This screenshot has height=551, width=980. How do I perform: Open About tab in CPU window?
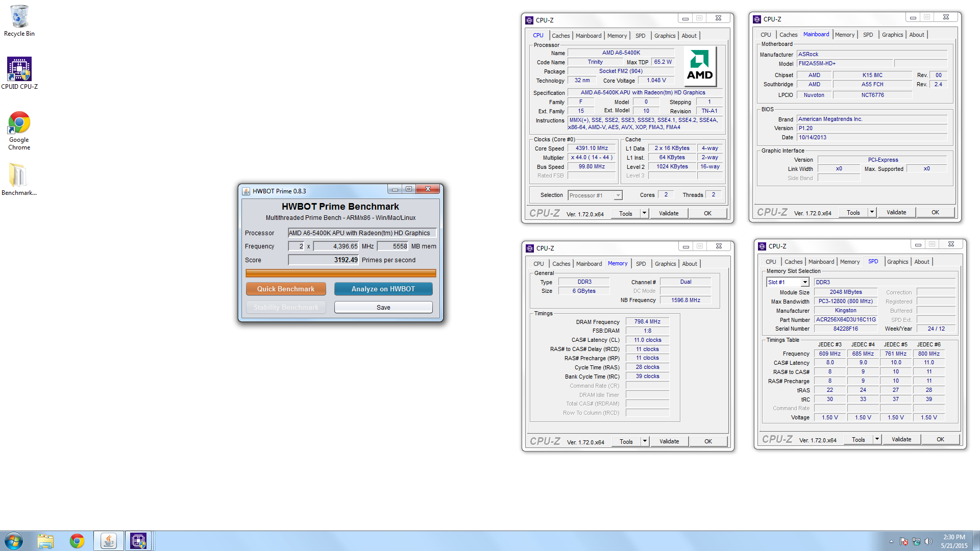pyautogui.click(x=689, y=36)
